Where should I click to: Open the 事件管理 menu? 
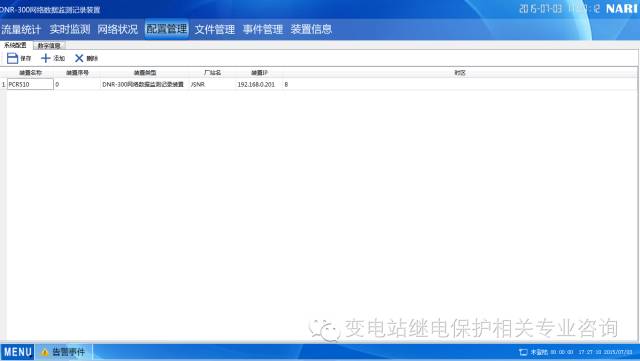tap(263, 29)
